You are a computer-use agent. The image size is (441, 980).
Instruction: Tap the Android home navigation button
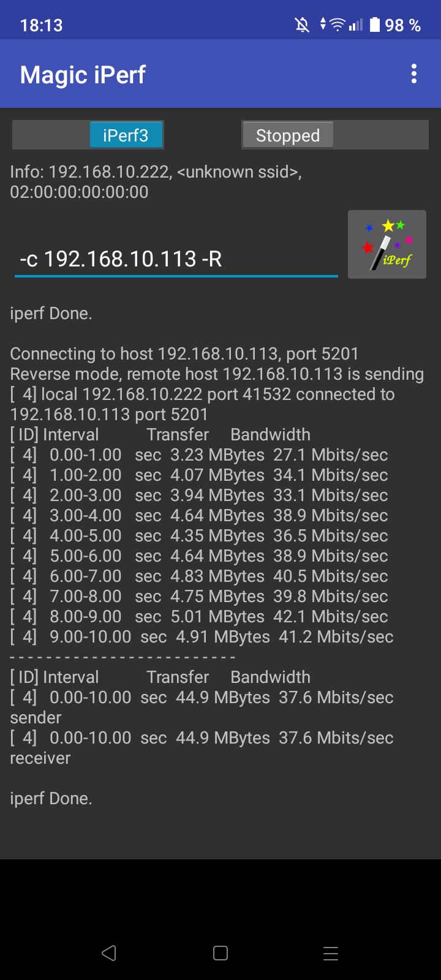pyautogui.click(x=221, y=953)
